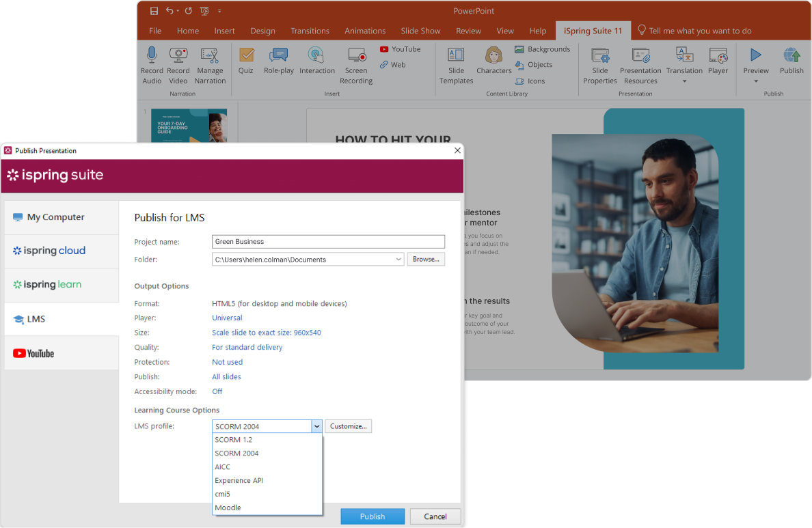Switch to the iSpring Suite 11 ribbon tab

coord(592,31)
